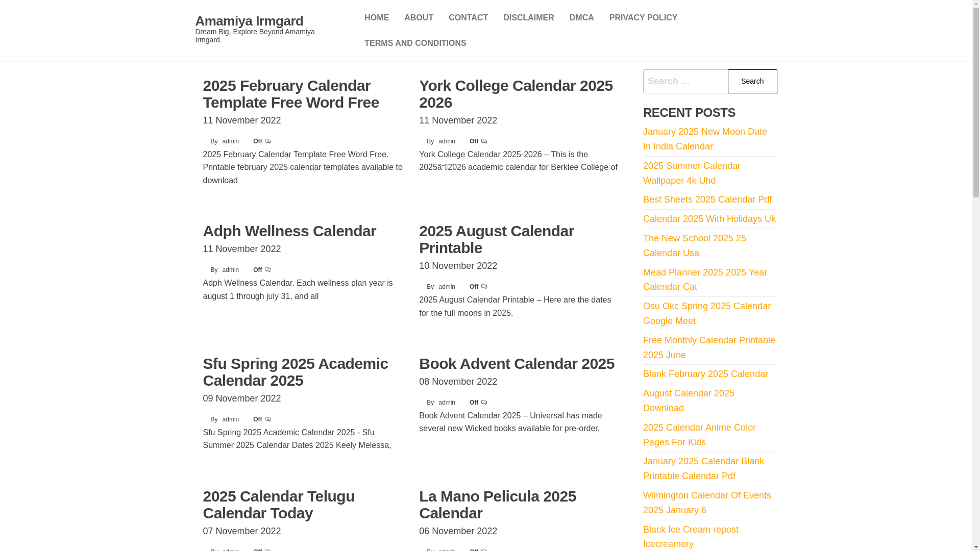This screenshot has height=551, width=980.
Task: Click comment icon under York College Calendar post
Action: [x=484, y=141]
